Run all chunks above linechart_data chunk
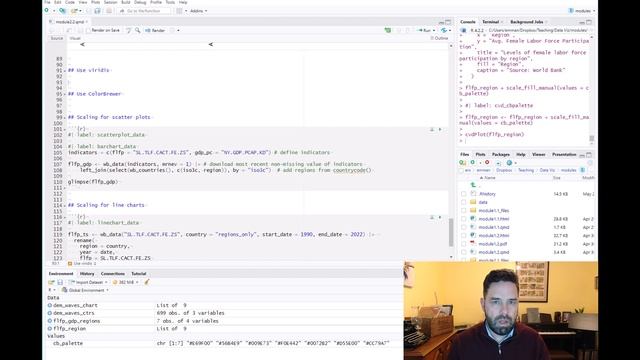The height and width of the screenshot is (360, 640). point(432,218)
